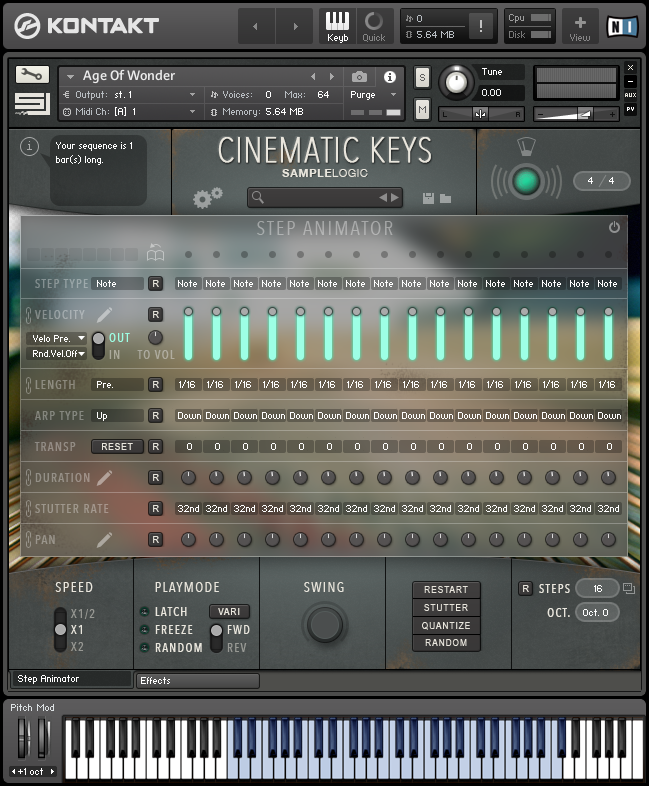This screenshot has height=786, width=649.
Task: Select previous preset arrow in search bar
Action: pyautogui.click(x=383, y=198)
